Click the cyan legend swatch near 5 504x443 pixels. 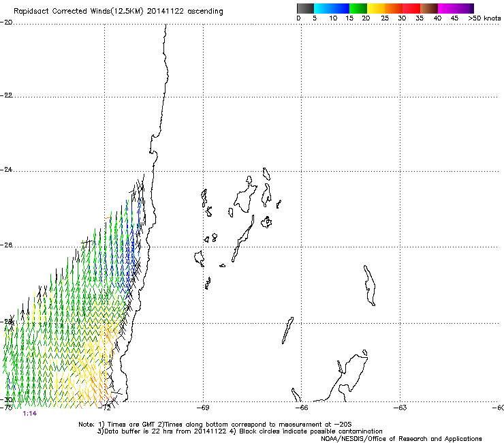[x=323, y=8]
